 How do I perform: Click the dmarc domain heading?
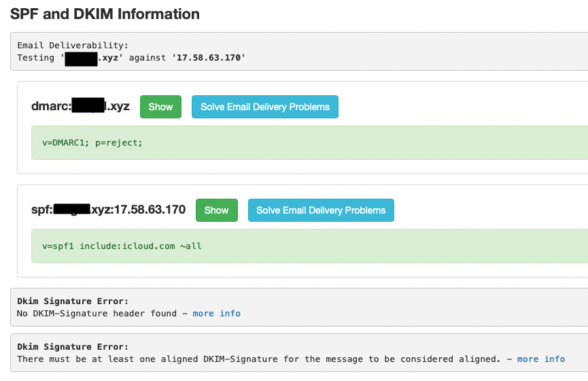[x=80, y=107]
